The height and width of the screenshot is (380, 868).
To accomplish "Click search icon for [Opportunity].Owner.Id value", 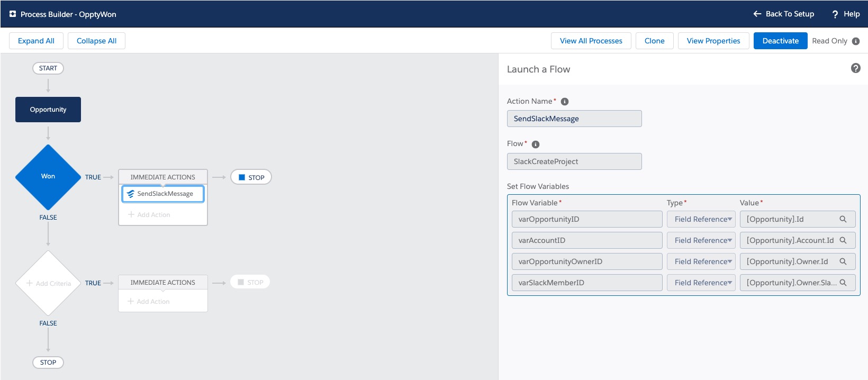I will pos(843,261).
